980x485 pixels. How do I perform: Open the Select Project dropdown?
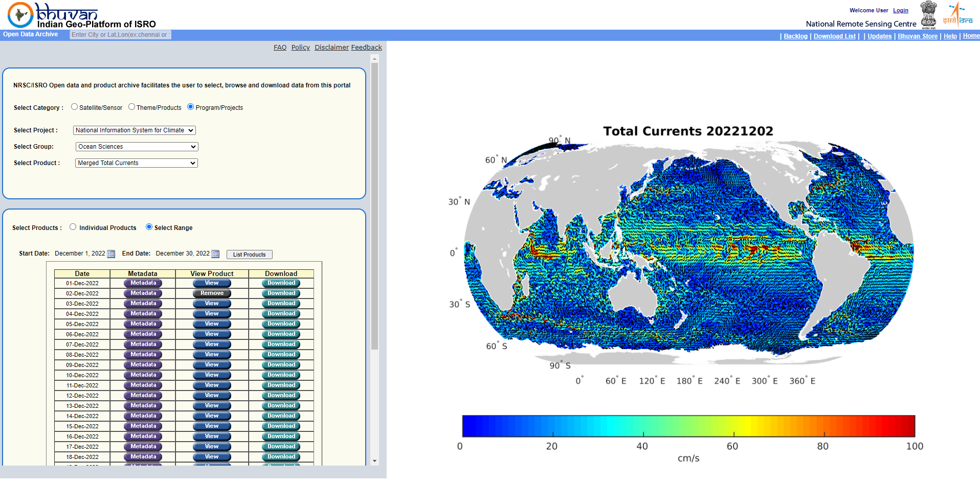click(x=135, y=130)
